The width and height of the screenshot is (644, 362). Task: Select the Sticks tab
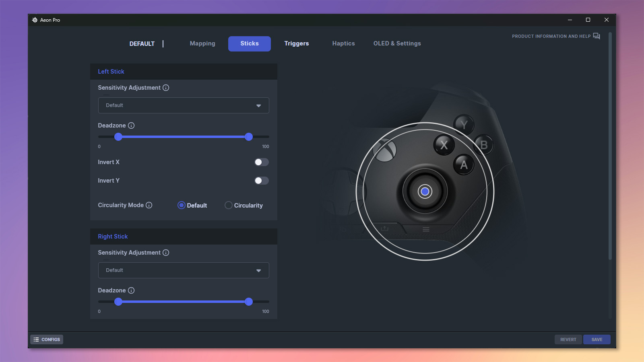(250, 43)
